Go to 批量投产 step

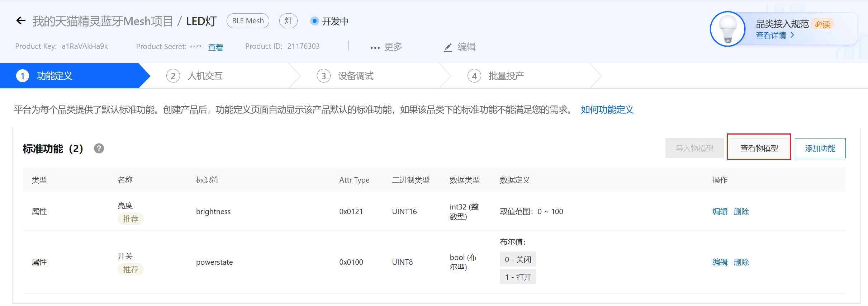pyautogui.click(x=506, y=76)
